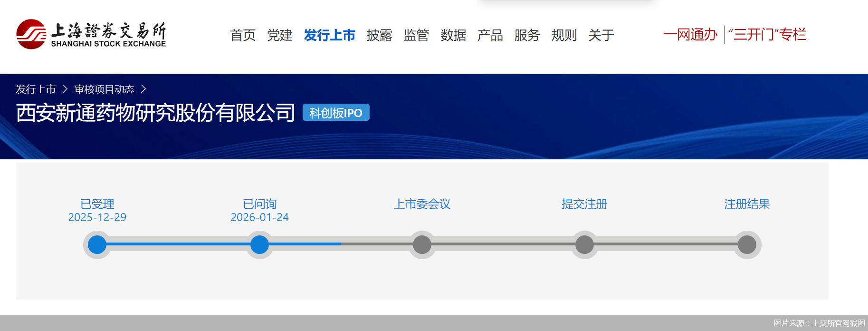Select the 已问询 stage label
The image size is (868, 331).
[260, 204]
